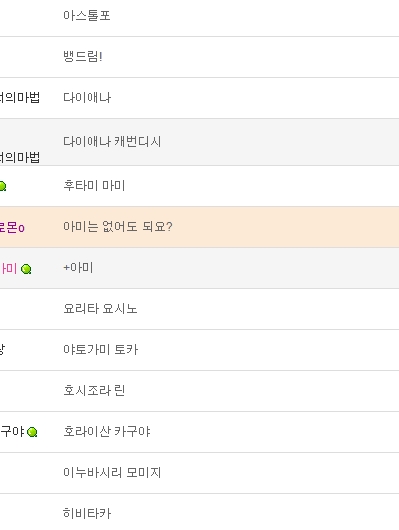Viewport: 399px width, 530px height.
Task: Open the comment 다이애나 캐번디시
Action: [112, 141]
